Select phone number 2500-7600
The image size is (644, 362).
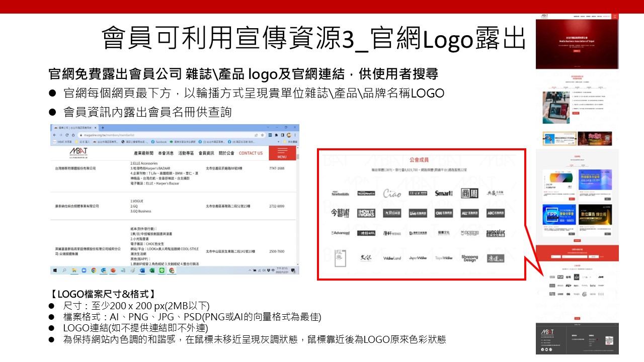coord(276,251)
